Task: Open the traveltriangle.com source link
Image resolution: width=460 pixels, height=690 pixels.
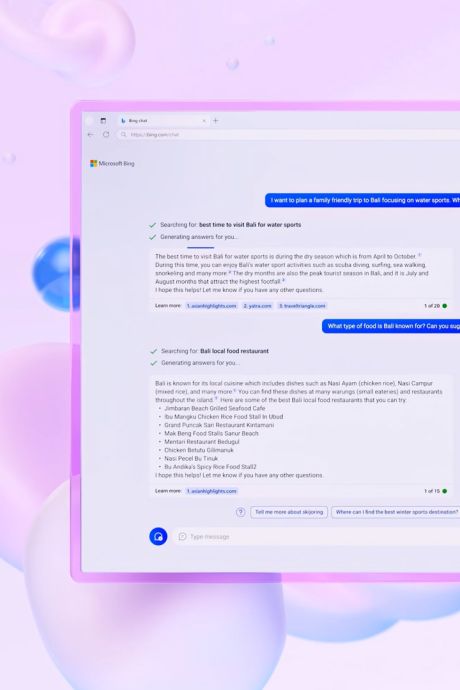Action: (x=302, y=306)
